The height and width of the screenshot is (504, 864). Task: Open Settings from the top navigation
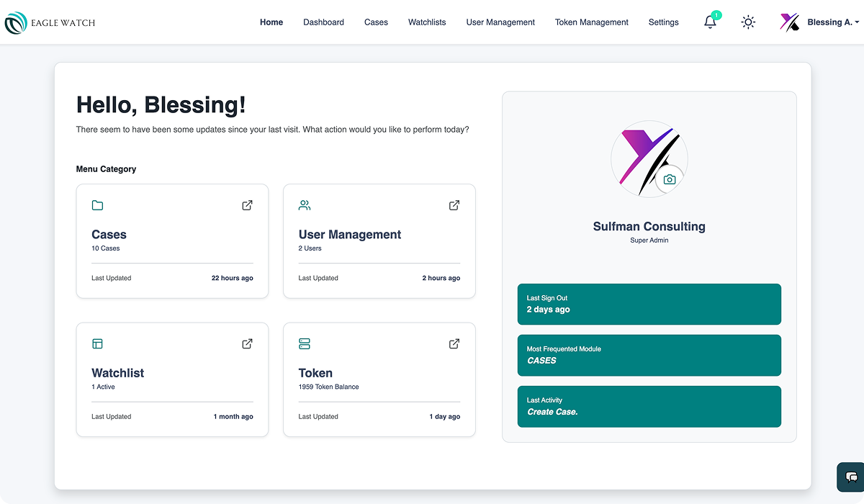click(663, 22)
